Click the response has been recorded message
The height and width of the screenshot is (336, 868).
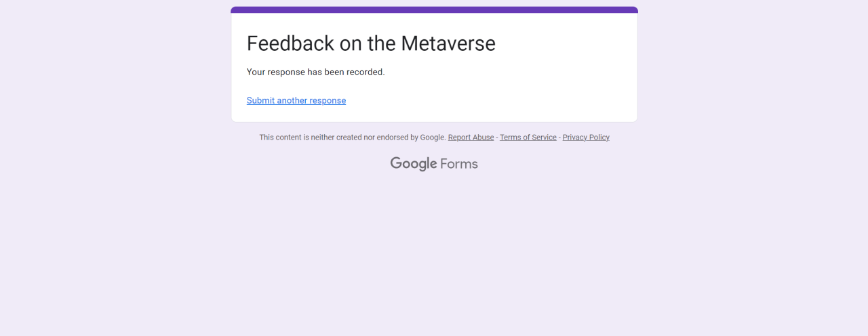pos(315,72)
